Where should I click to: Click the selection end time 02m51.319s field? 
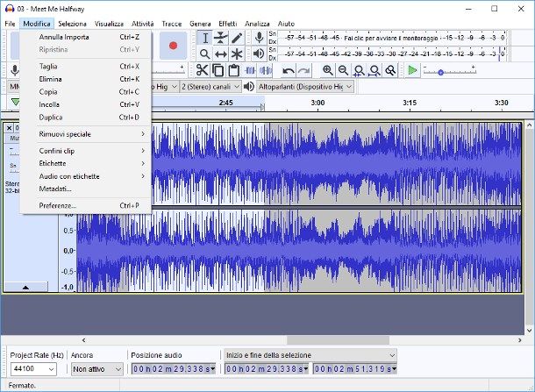coord(355,369)
